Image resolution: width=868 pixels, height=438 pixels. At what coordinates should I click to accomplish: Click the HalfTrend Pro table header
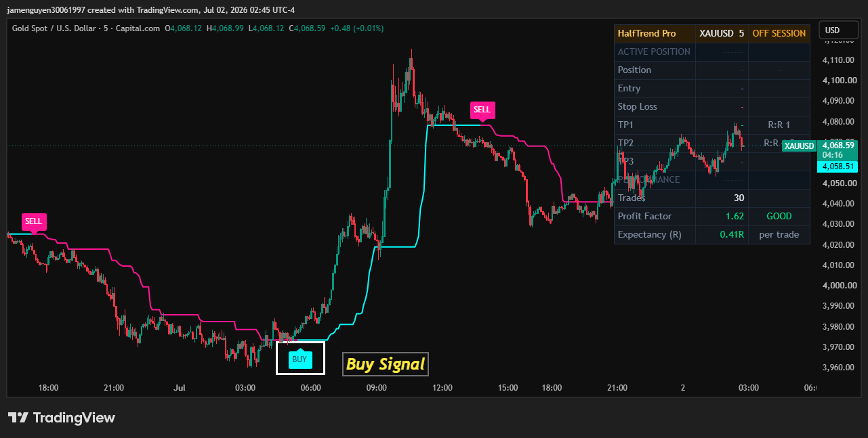pos(655,33)
